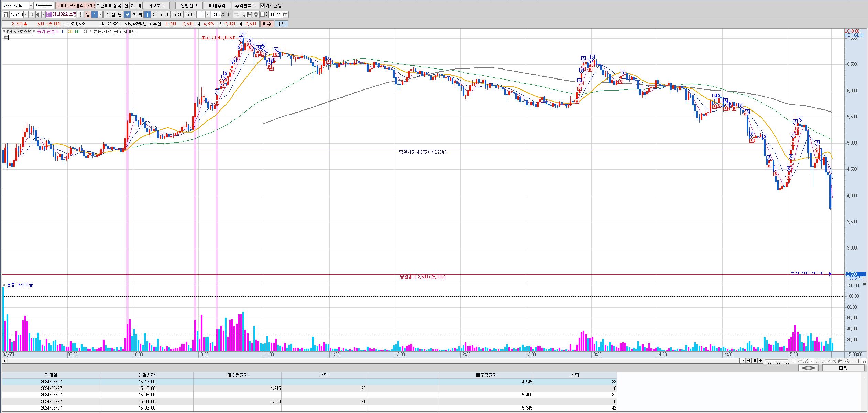868x413 pixels.
Task: Click the chart data table icon at top-left
Action: point(6,38)
